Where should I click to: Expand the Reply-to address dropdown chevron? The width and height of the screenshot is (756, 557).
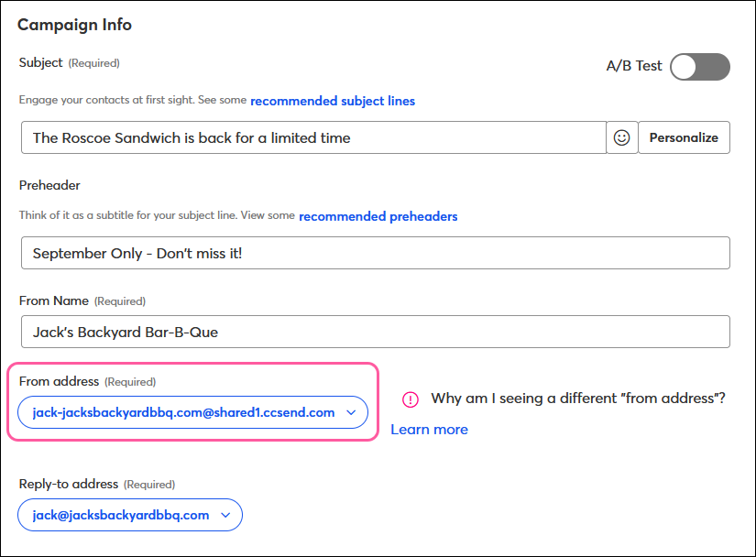pos(225,515)
